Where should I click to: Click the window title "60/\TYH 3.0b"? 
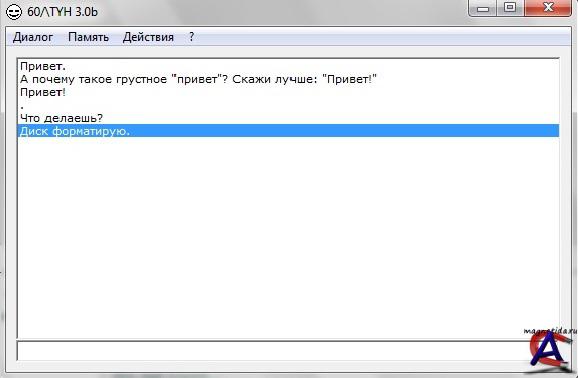coord(63,12)
